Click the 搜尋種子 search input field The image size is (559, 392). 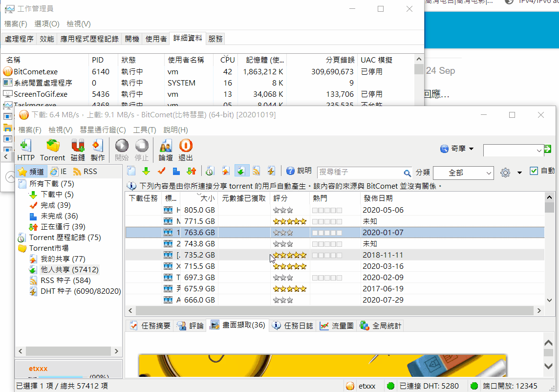tap(360, 172)
